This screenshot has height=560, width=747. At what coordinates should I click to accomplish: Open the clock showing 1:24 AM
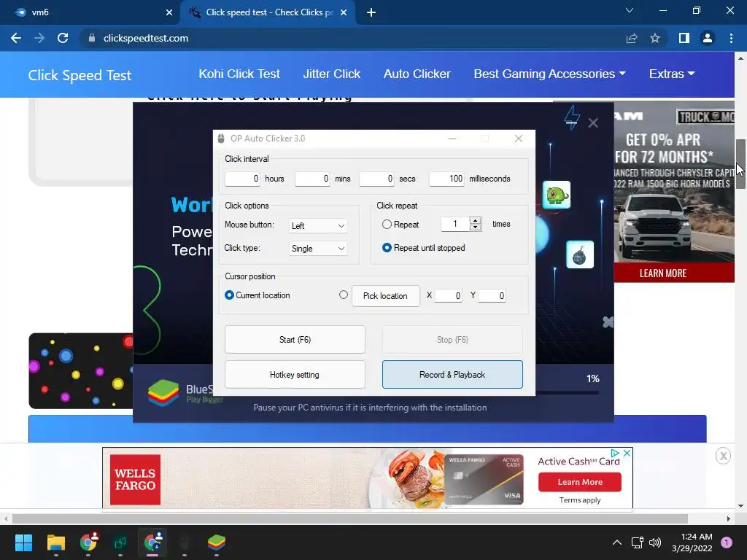[692, 542]
